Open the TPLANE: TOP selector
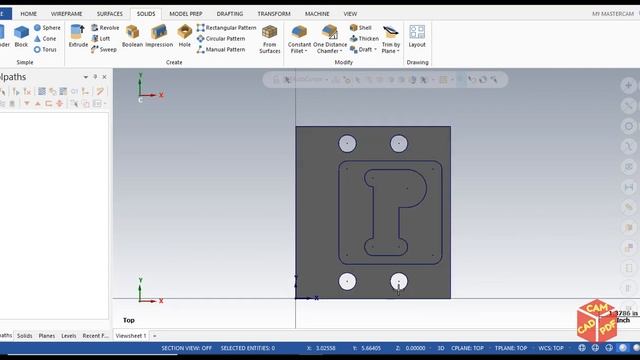The height and width of the screenshot is (360, 640). [x=511, y=348]
